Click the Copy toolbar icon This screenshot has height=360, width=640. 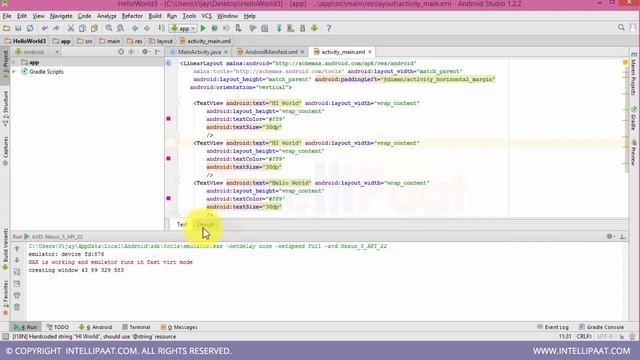click(82, 28)
